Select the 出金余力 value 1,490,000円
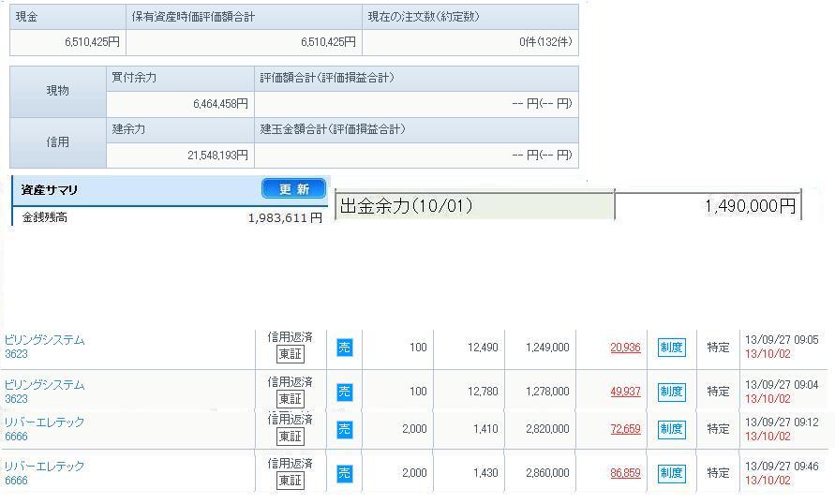The image size is (835, 504). [750, 206]
